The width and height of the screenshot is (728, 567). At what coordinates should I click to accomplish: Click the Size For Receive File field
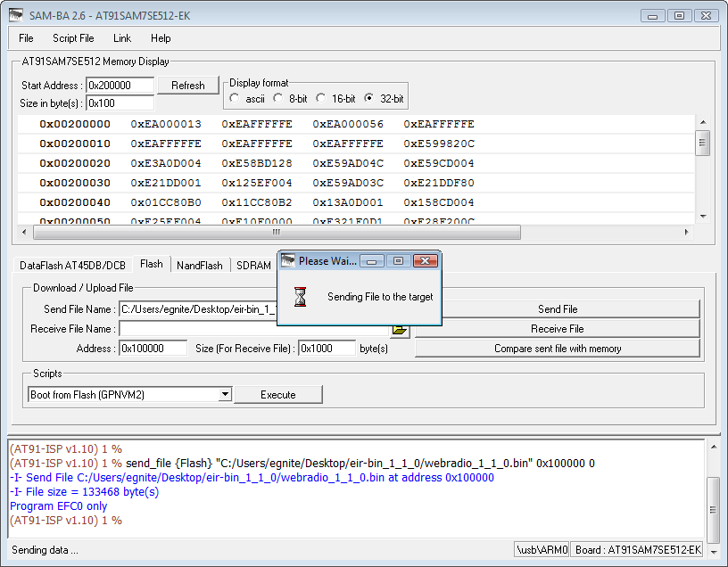327,349
